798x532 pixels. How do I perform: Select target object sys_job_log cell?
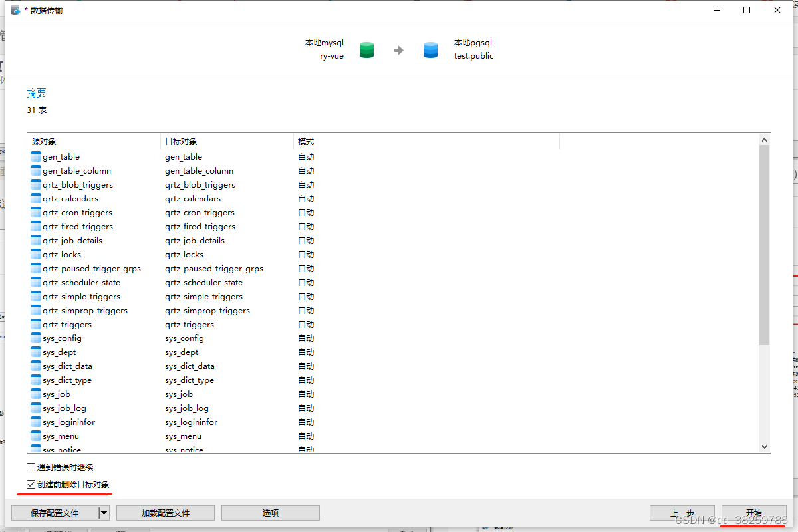187,408
